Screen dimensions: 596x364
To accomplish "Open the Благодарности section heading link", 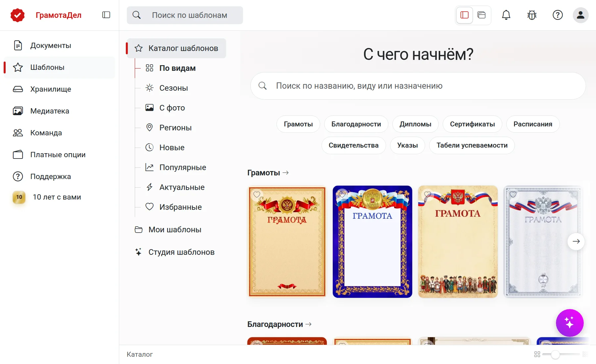I will (279, 324).
